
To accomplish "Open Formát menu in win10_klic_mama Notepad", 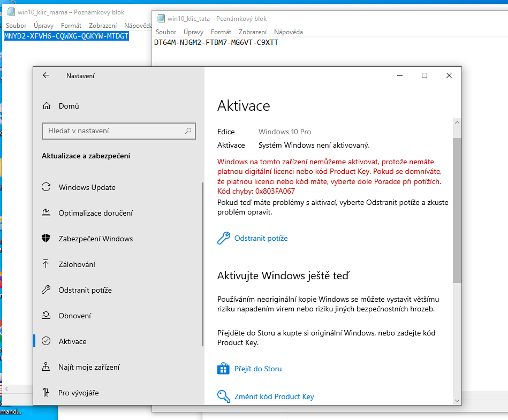I will point(71,26).
